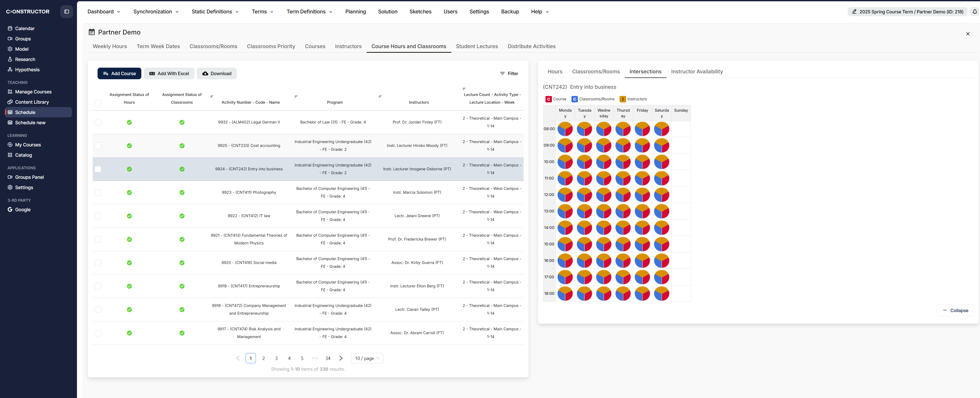This screenshot has width=980, height=398.
Task: Click the Download button
Action: (x=217, y=73)
